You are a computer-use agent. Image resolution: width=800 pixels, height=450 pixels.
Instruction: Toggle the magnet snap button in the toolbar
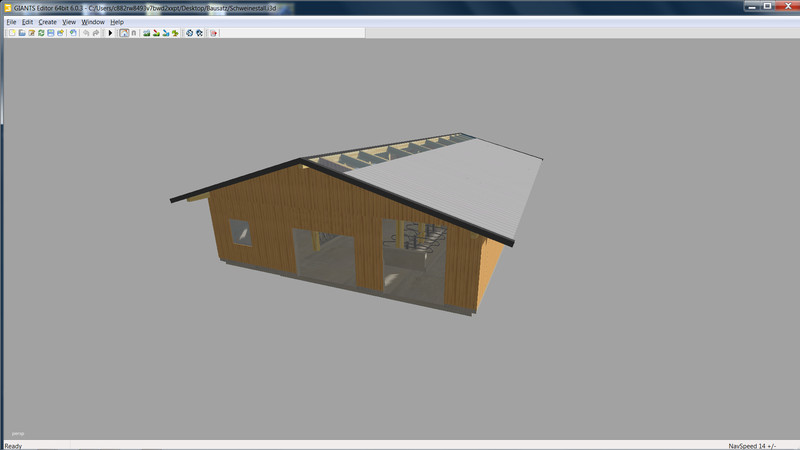click(x=134, y=33)
